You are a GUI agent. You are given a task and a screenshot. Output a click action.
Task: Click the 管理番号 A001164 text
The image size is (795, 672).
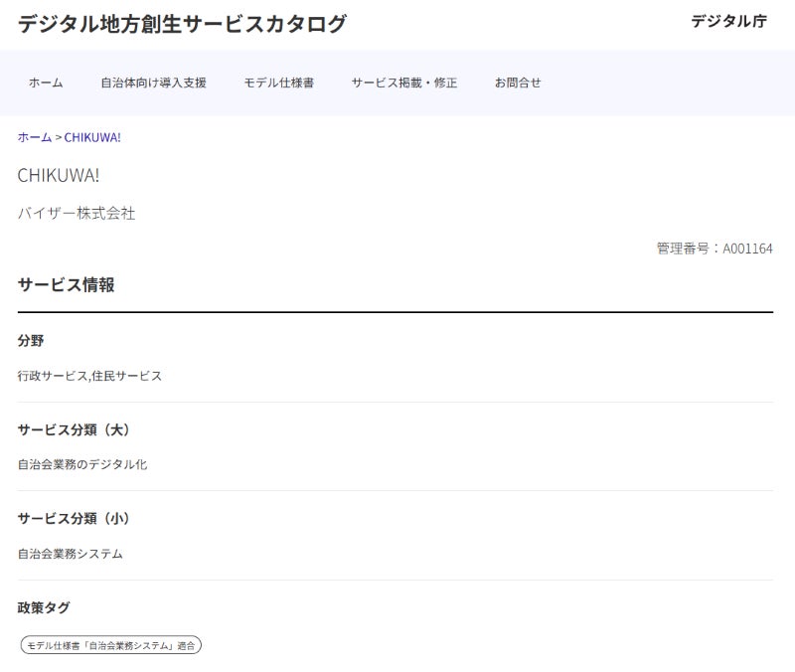[714, 249]
